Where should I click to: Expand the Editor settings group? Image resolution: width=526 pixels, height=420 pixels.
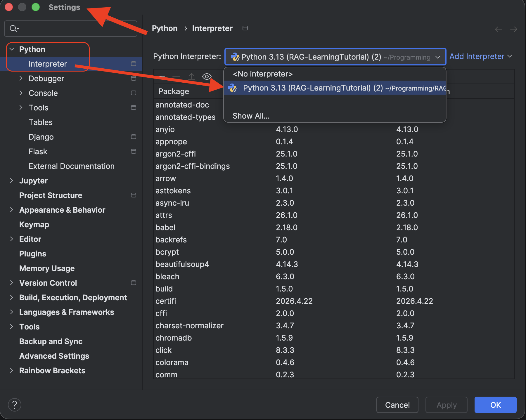(x=11, y=239)
